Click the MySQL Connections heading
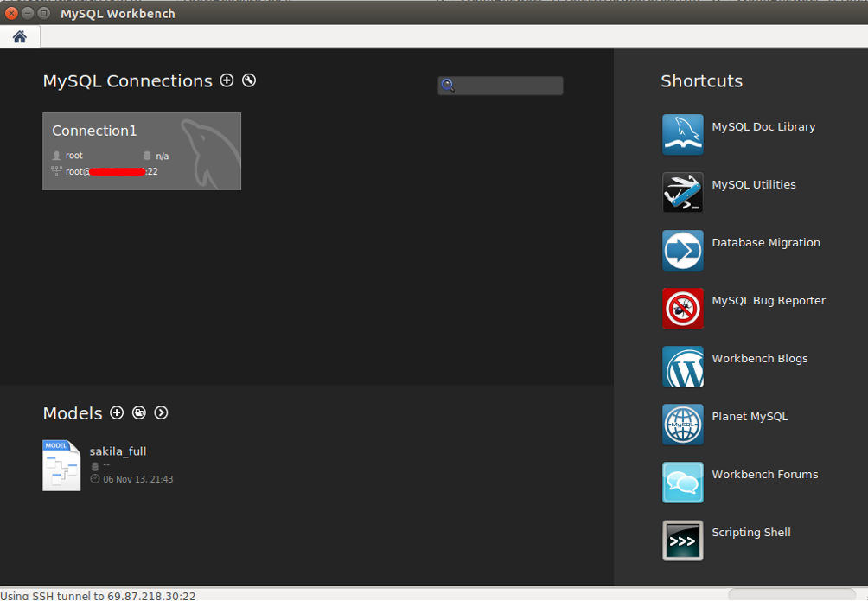868x601 pixels. (x=128, y=81)
